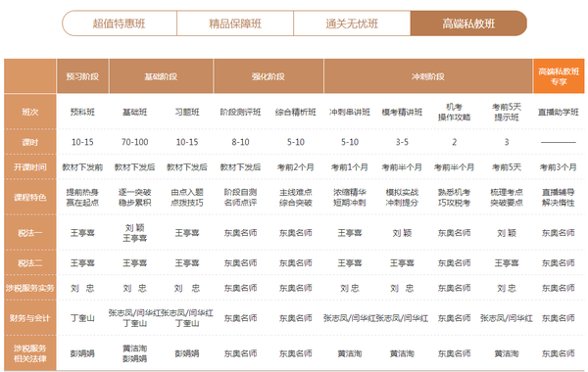Select the 通关无忧班 tab
Viewport: 588px width, 372px height.
pyautogui.click(x=352, y=23)
